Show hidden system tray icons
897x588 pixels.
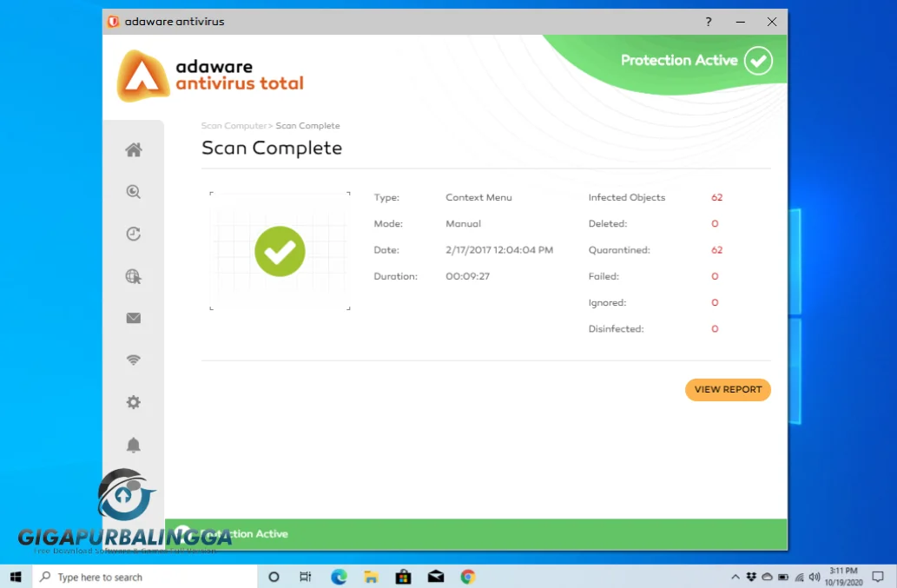[x=735, y=577]
